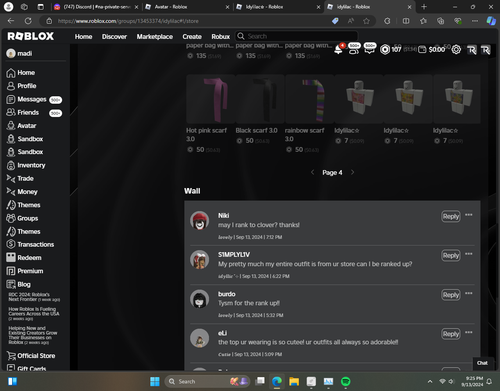Reload the page with the refresh icon

tap(28, 21)
